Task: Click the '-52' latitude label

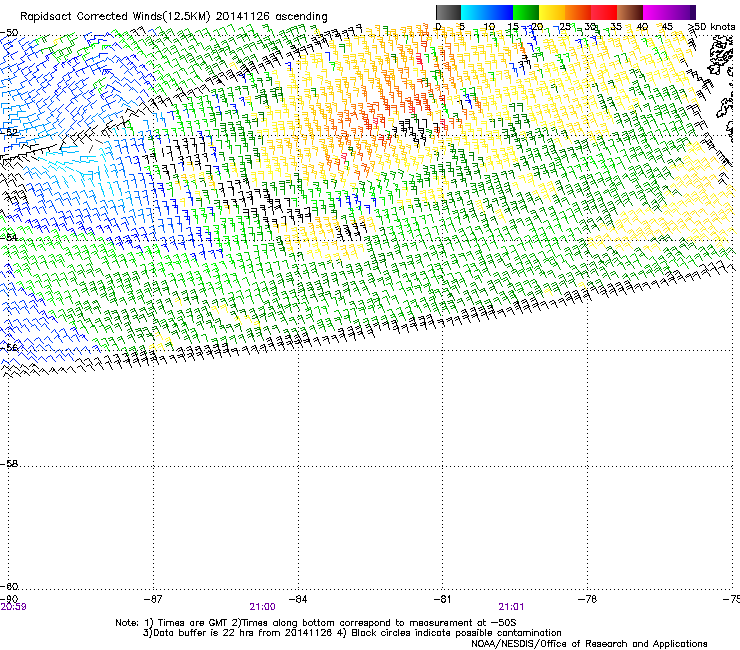Action: pyautogui.click(x=9, y=132)
